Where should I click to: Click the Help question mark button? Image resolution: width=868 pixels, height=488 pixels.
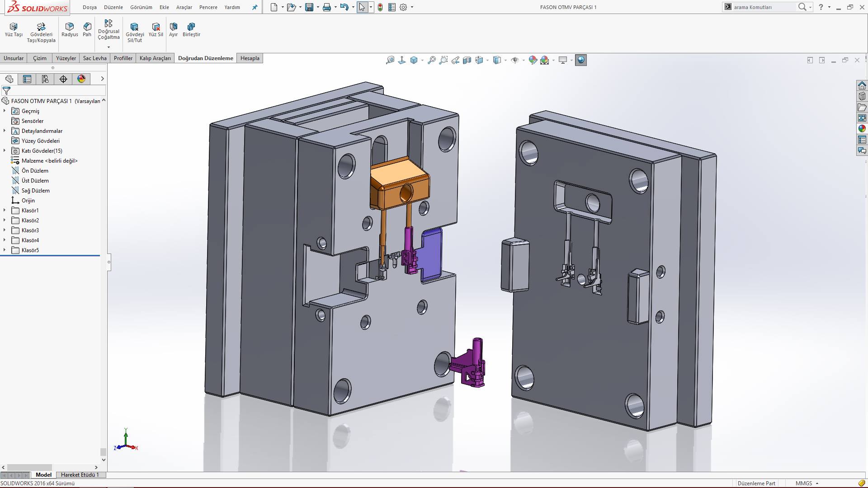coord(821,7)
